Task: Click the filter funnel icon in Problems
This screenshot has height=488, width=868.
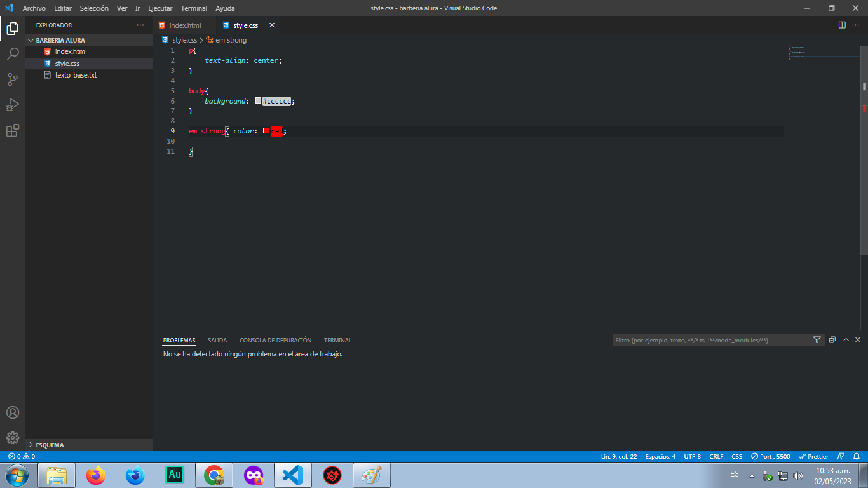Action: pyautogui.click(x=817, y=340)
